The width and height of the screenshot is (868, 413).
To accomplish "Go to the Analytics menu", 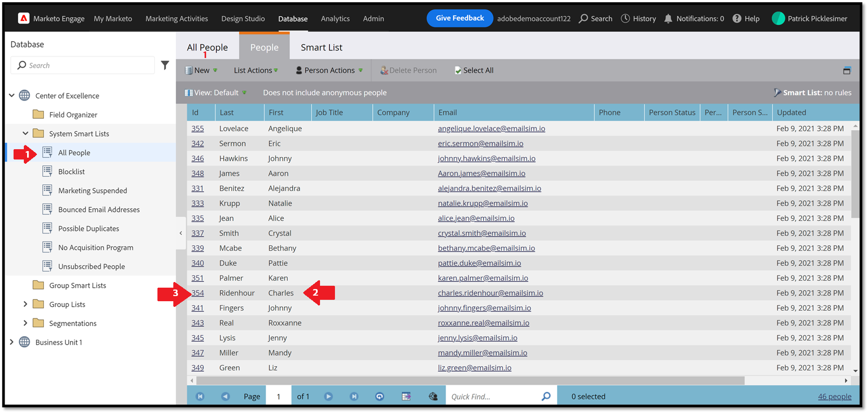I will (335, 19).
